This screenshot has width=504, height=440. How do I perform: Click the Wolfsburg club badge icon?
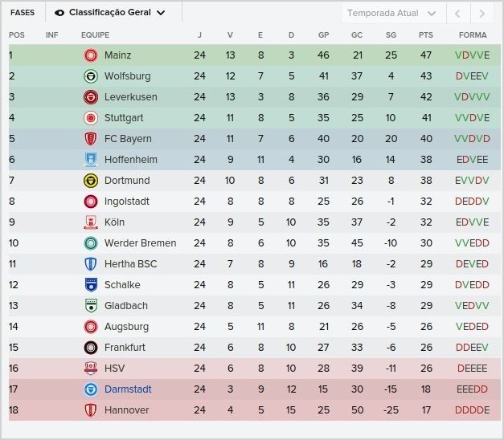[91, 76]
